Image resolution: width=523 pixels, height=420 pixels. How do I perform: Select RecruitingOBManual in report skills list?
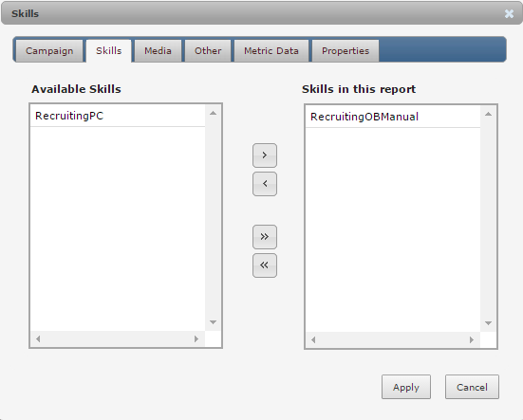[393, 117]
